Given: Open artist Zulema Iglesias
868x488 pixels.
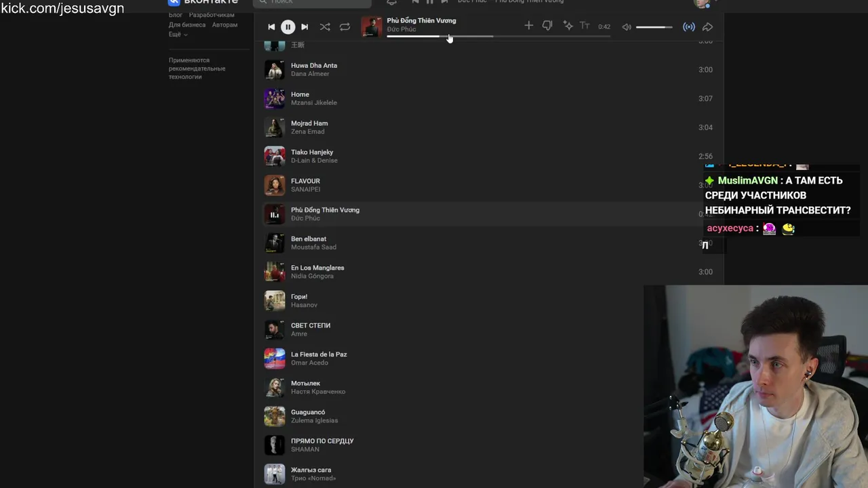Looking at the screenshot, I should (x=314, y=421).
